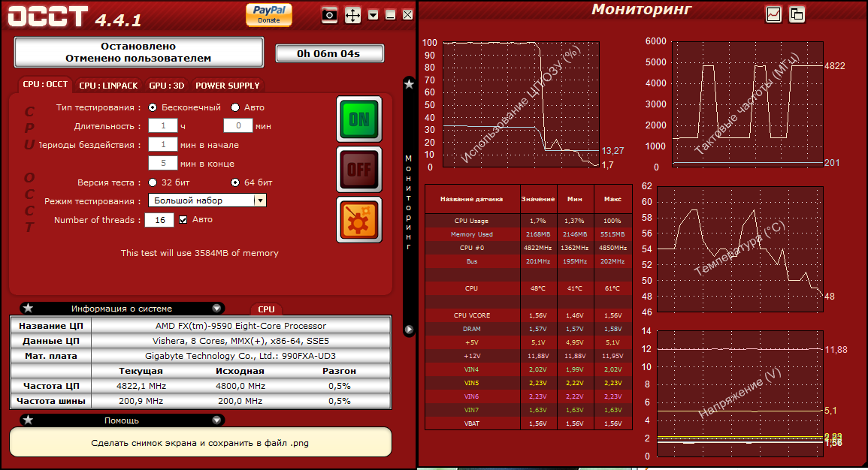Click the idle minutes at start field

point(163,145)
